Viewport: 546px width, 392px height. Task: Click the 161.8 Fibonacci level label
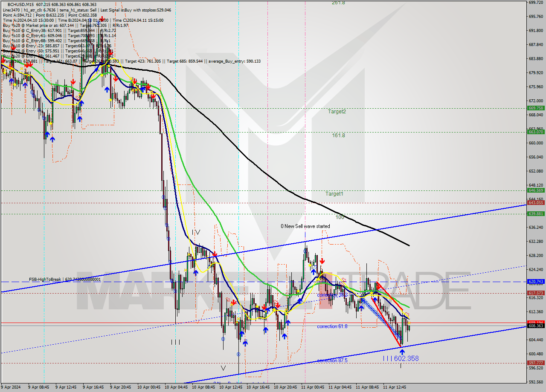point(338,135)
